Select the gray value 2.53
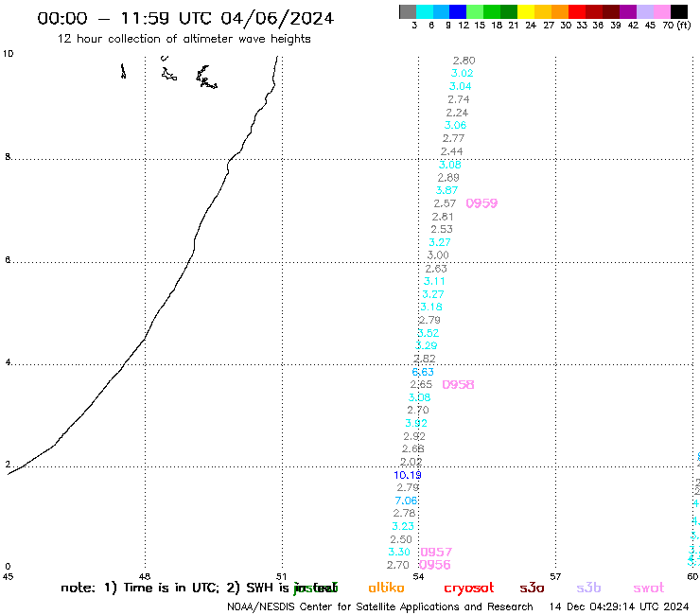Viewport: 700px width, 615px height. (442, 229)
